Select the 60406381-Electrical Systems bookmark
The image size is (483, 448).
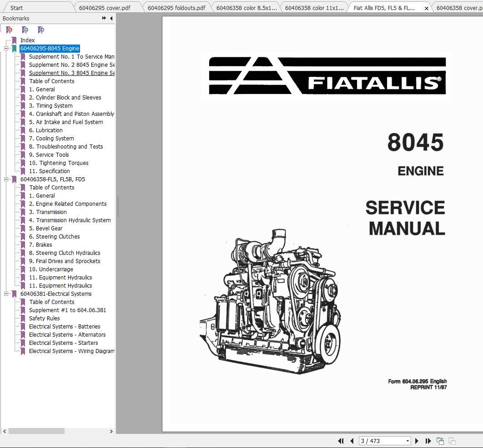[56, 294]
